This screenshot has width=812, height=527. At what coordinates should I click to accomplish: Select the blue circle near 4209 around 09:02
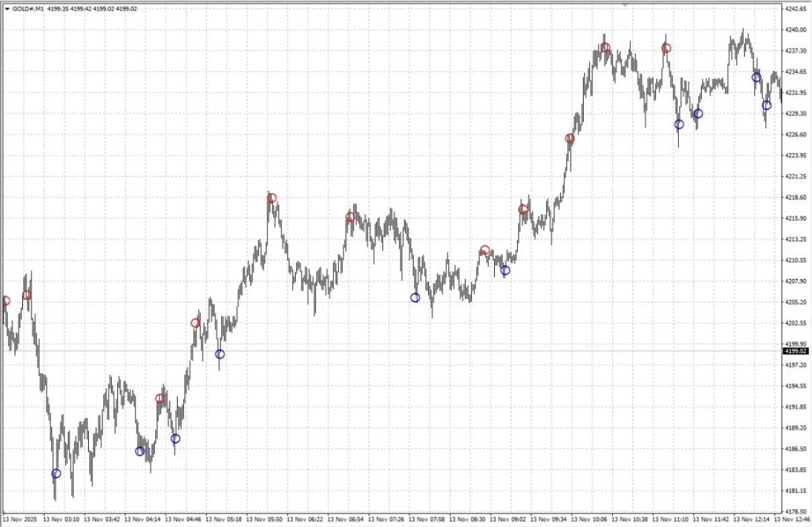(506, 271)
